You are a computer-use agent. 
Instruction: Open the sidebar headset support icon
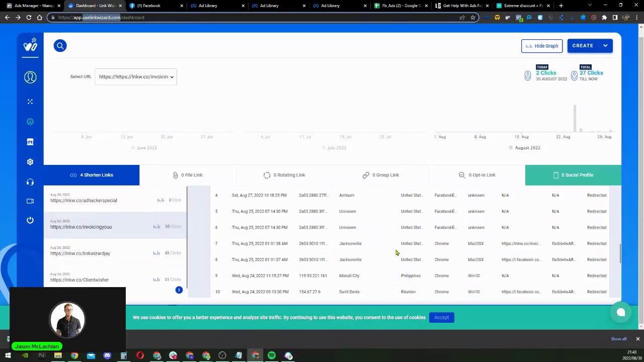click(30, 182)
